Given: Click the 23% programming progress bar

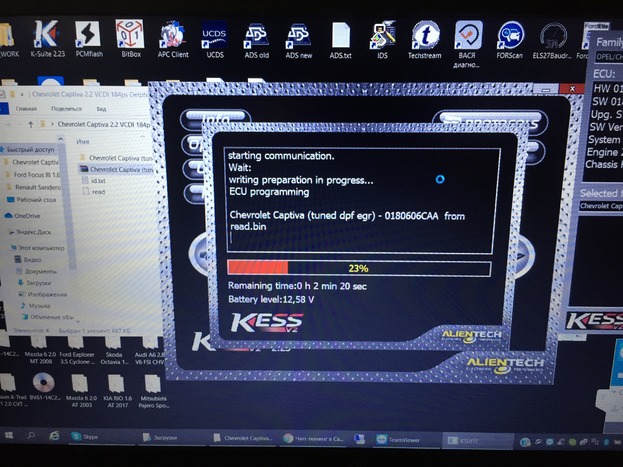Looking at the screenshot, I should tap(358, 268).
